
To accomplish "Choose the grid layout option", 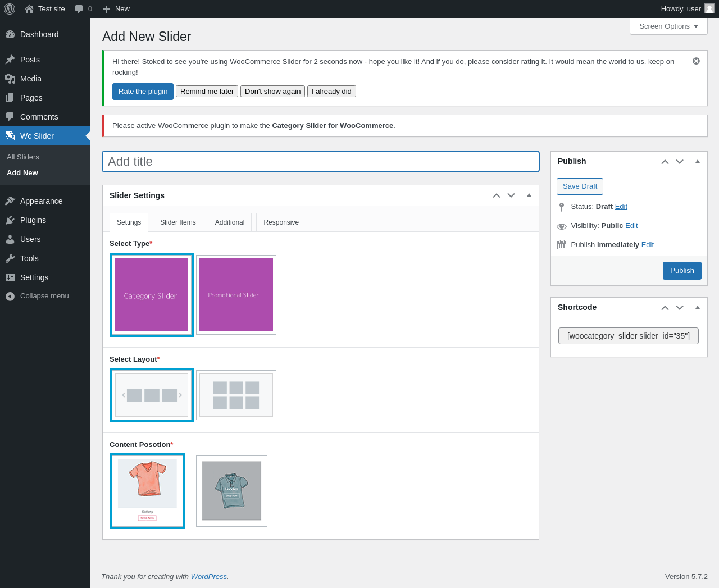I will click(236, 395).
